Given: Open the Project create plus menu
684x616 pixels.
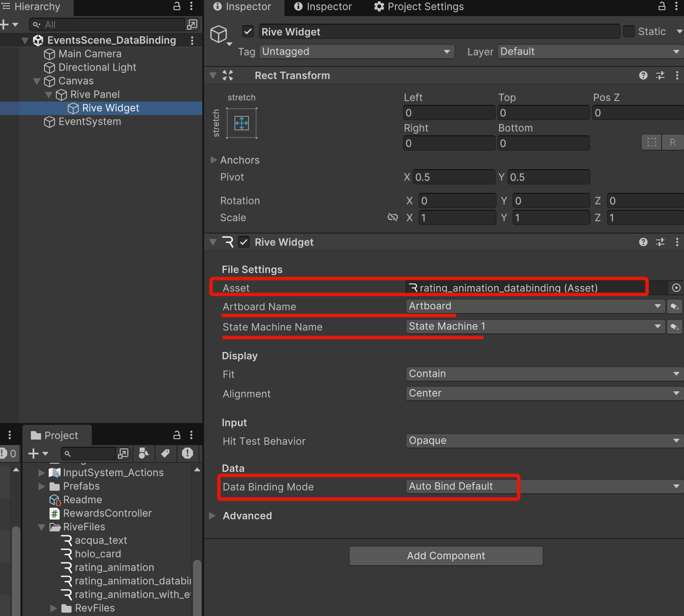Looking at the screenshot, I should point(38,454).
